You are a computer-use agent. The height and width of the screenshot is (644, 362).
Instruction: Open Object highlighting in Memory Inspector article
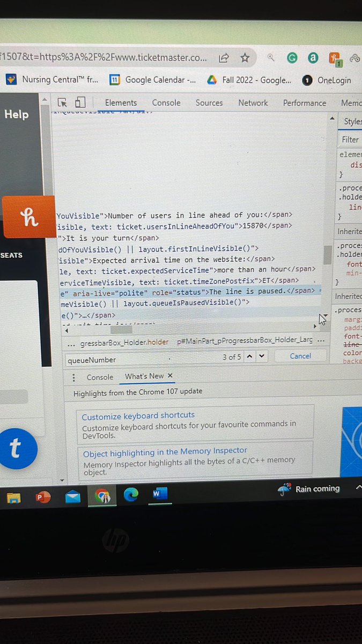165,452
